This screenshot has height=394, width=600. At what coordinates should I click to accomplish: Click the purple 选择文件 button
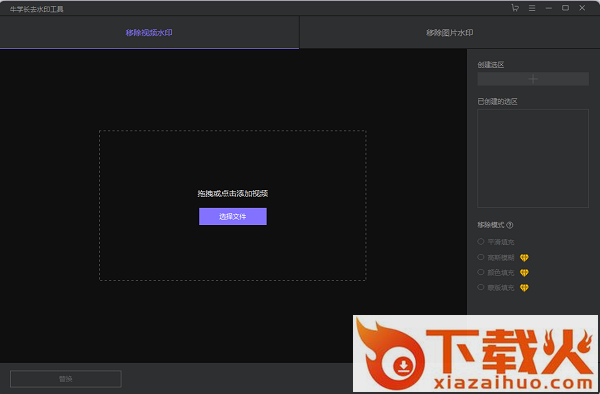pyautogui.click(x=233, y=217)
